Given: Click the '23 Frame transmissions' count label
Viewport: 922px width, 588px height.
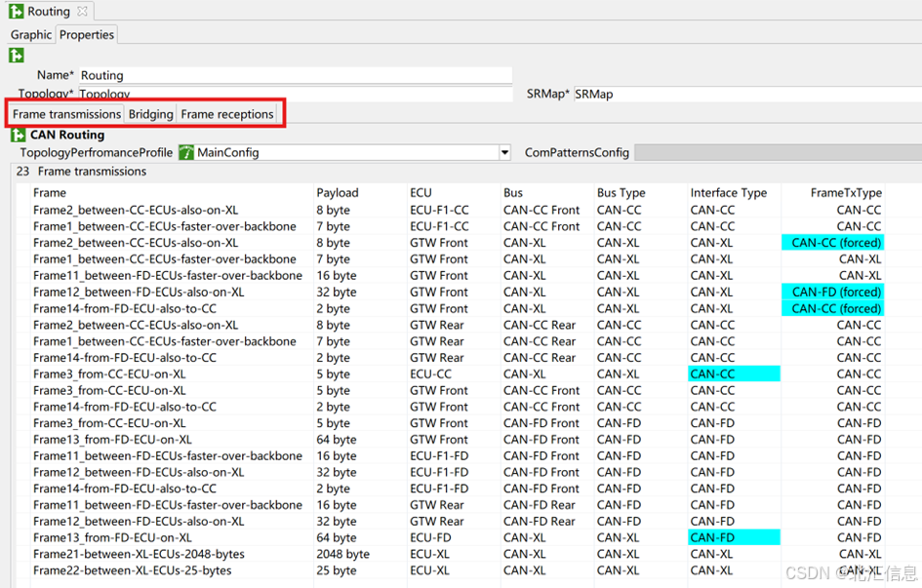Looking at the screenshot, I should [81, 171].
